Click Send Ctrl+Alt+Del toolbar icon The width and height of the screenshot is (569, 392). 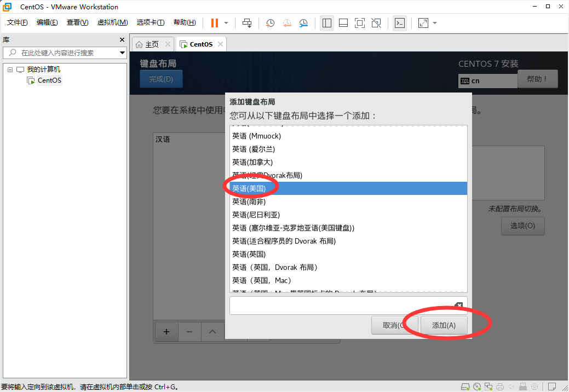coord(247,23)
